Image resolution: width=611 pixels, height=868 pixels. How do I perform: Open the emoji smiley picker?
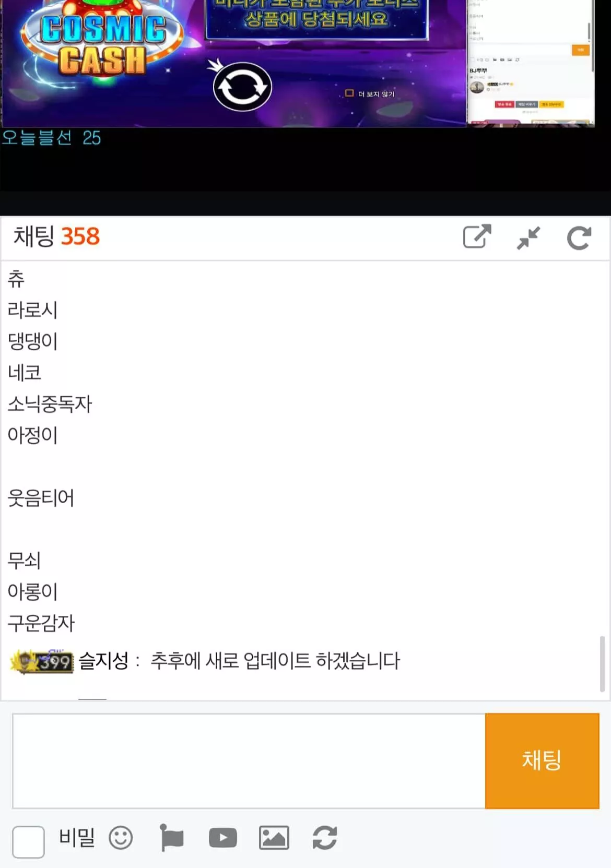point(121,838)
